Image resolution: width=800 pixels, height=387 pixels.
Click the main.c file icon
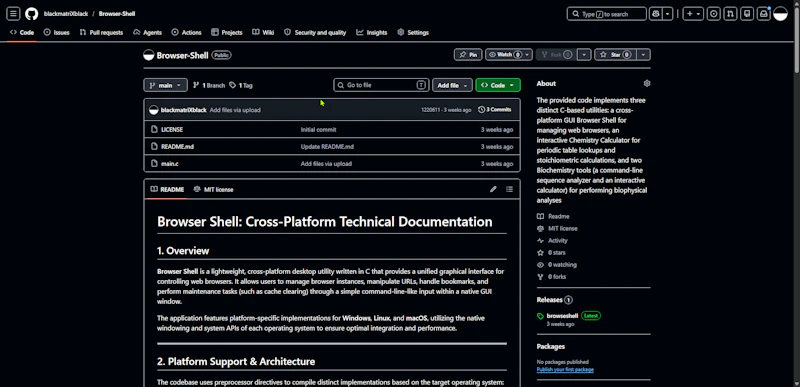pos(154,164)
